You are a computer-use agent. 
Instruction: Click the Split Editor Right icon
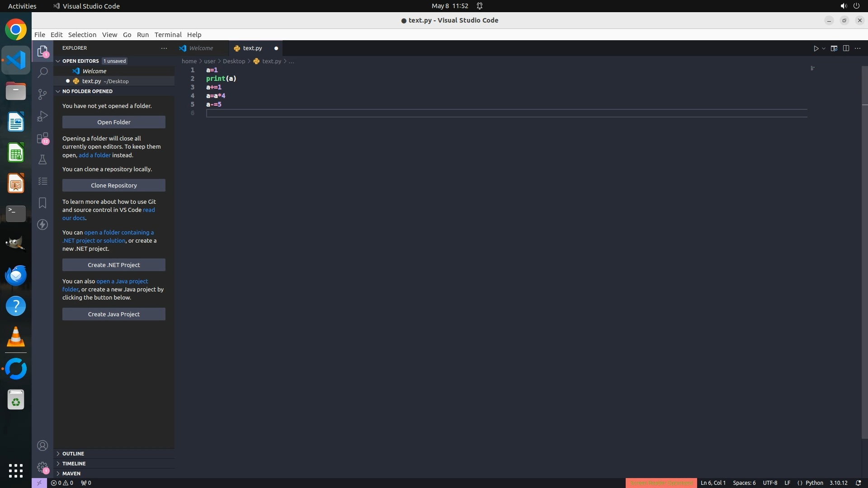[x=846, y=48]
